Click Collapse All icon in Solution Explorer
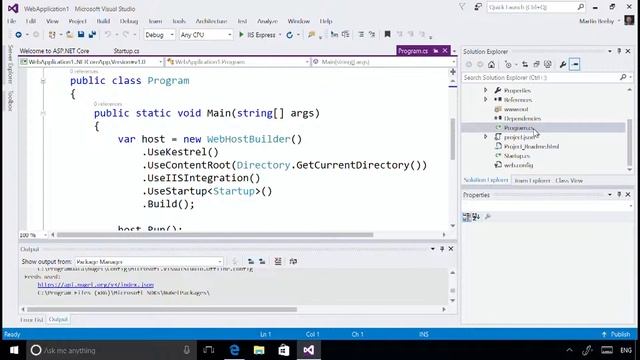 tap(536, 64)
